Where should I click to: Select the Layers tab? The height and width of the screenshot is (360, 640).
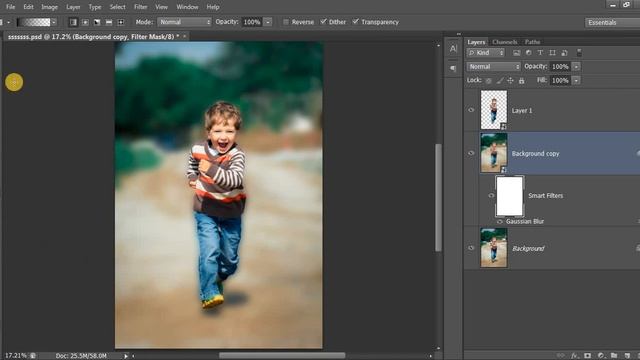click(476, 42)
